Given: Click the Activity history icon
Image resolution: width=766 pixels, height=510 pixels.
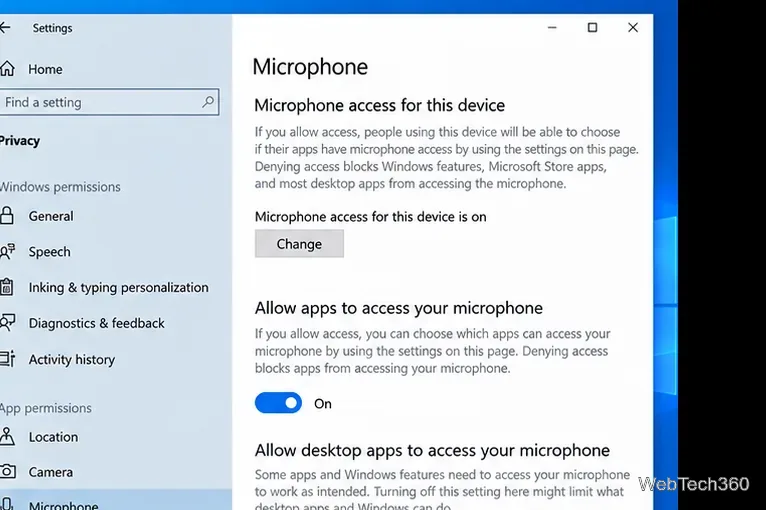Looking at the screenshot, I should (x=7, y=359).
